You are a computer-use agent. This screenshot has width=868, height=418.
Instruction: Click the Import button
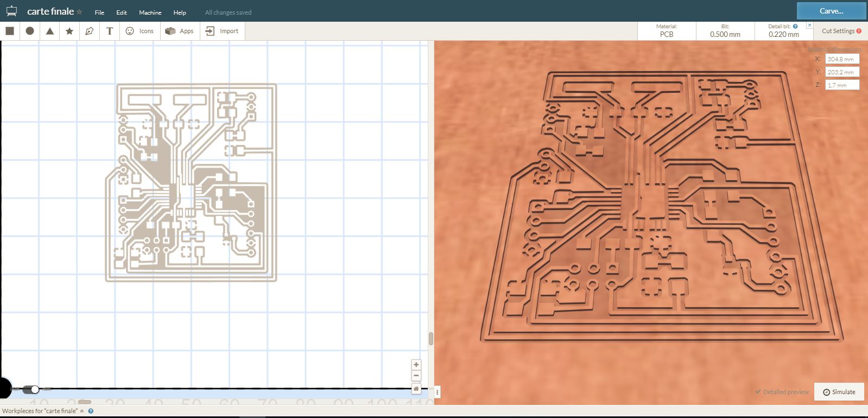click(223, 31)
